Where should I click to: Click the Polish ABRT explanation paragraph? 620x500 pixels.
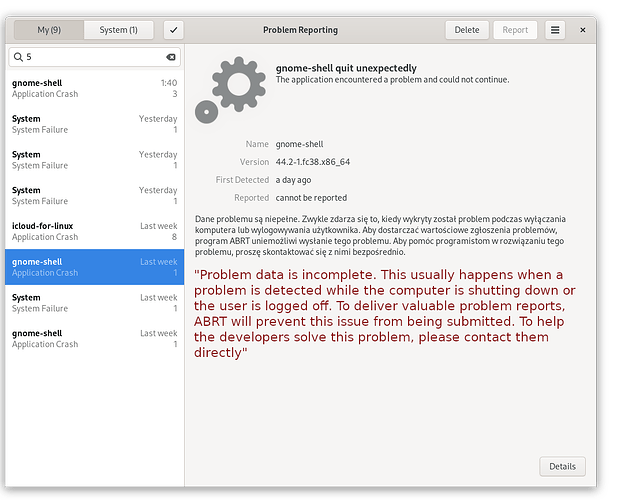click(380, 236)
